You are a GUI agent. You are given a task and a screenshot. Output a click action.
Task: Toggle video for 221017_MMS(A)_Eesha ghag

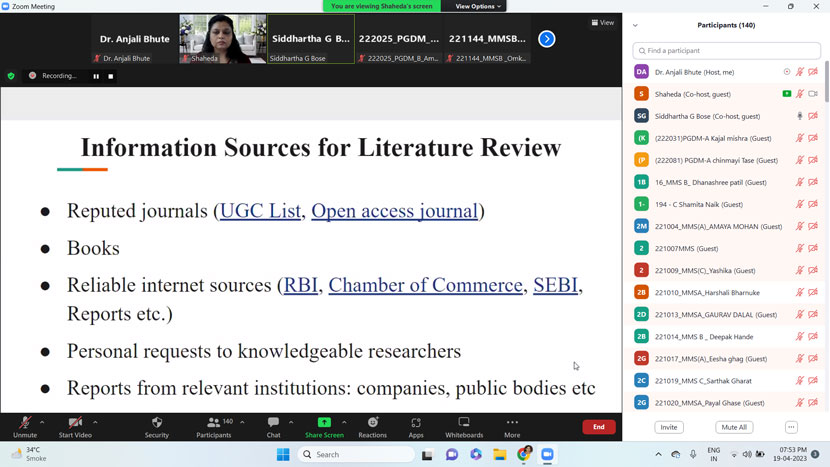pos(813,358)
